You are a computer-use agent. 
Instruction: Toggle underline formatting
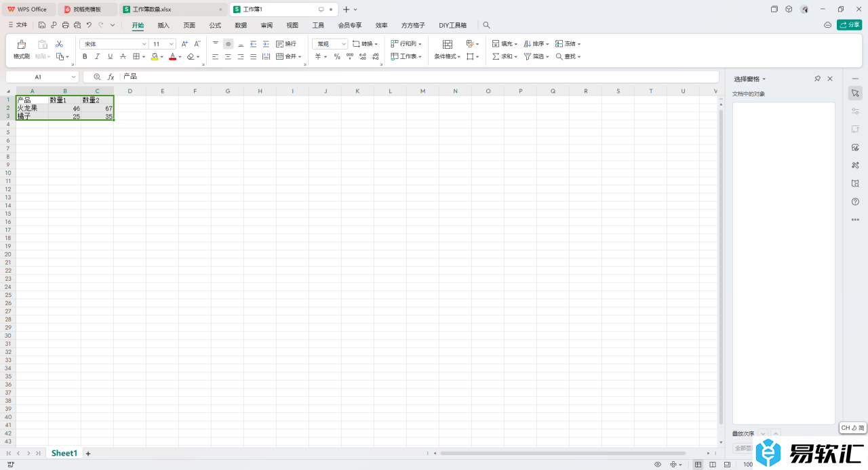coord(110,56)
